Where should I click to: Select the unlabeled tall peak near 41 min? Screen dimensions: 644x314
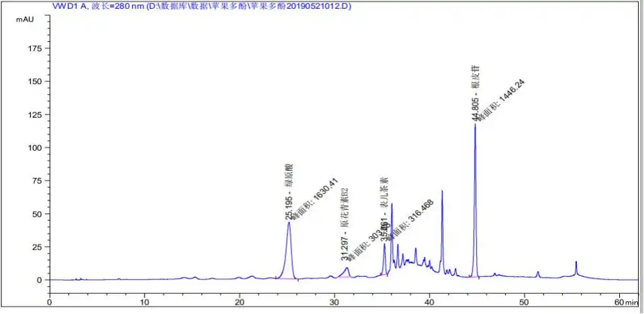point(442,192)
